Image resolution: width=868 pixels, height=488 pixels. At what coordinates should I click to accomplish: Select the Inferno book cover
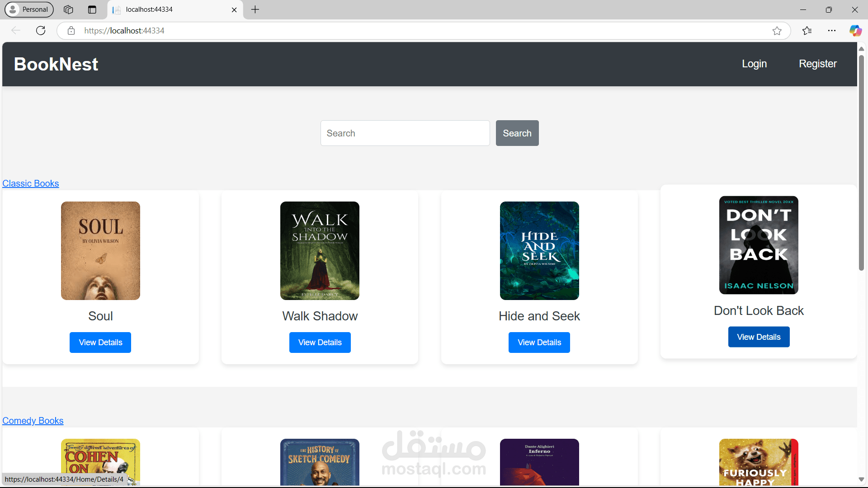(539, 462)
